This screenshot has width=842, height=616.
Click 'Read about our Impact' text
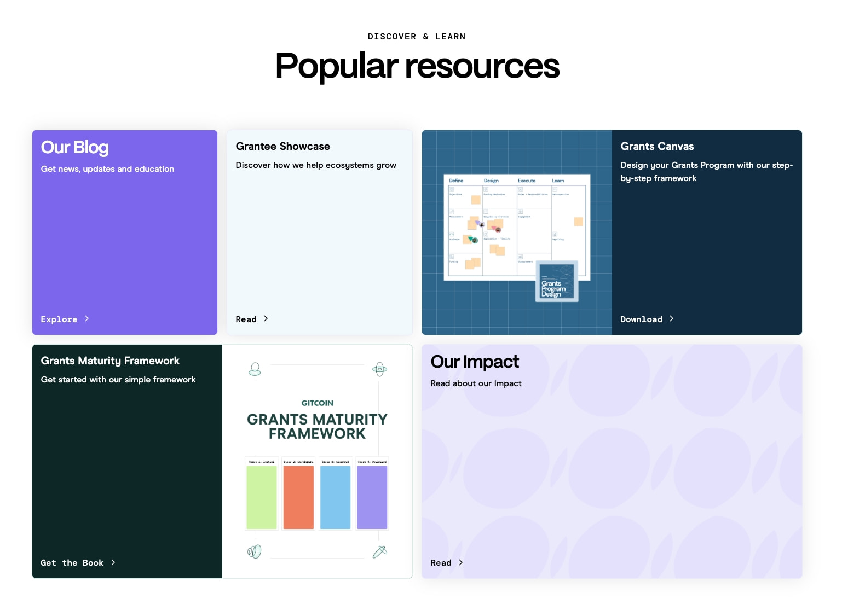tap(476, 383)
